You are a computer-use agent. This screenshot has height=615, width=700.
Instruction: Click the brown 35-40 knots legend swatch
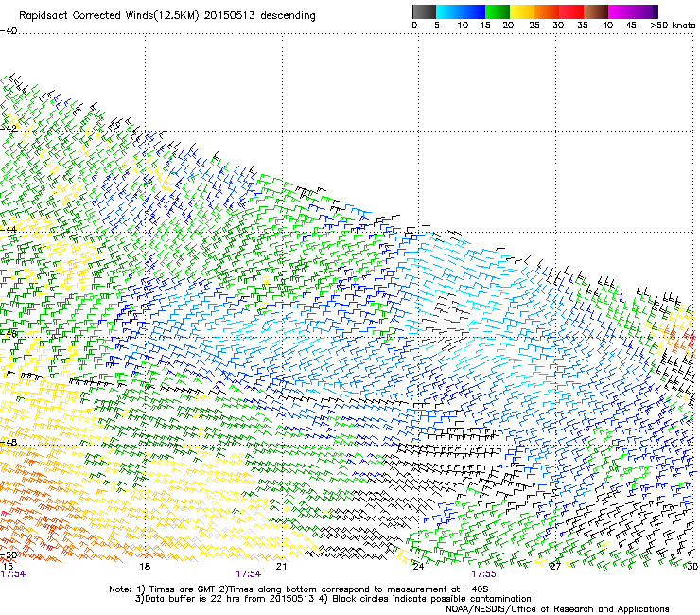pyautogui.click(x=596, y=11)
